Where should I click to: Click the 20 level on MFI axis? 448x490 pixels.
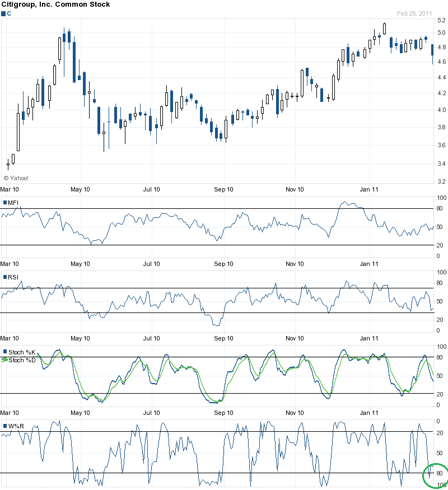(x=440, y=245)
